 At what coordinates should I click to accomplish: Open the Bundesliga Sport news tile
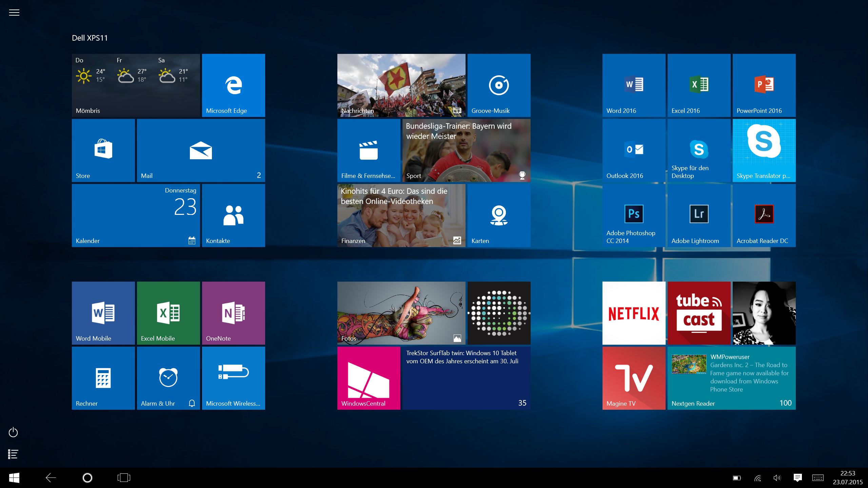click(466, 150)
